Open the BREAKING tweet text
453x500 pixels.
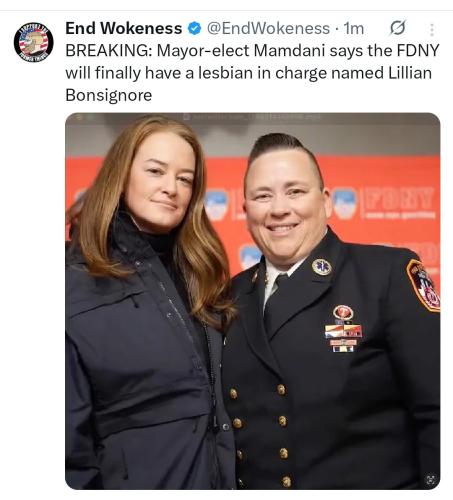pos(252,73)
